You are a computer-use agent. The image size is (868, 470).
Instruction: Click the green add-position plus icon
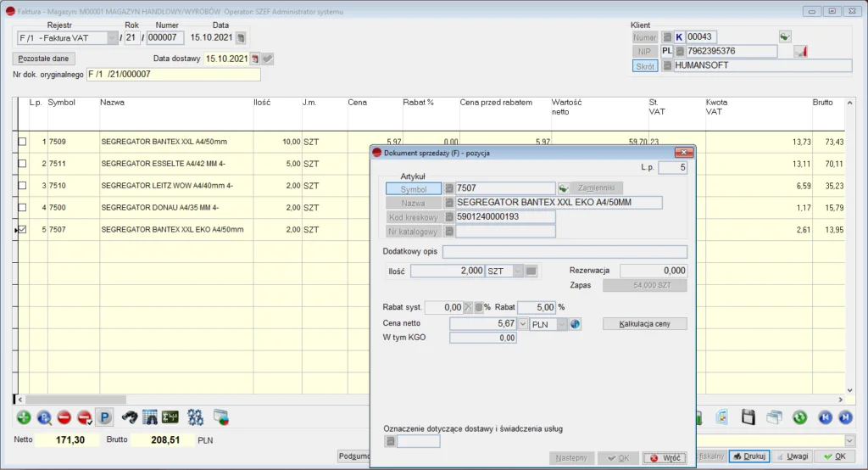(x=23, y=417)
